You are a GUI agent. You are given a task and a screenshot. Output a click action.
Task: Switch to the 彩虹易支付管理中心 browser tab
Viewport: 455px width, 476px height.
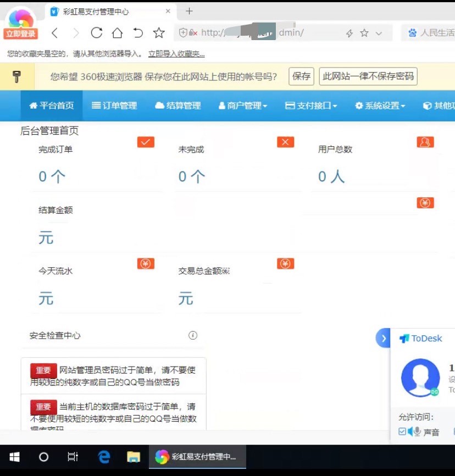coord(98,10)
